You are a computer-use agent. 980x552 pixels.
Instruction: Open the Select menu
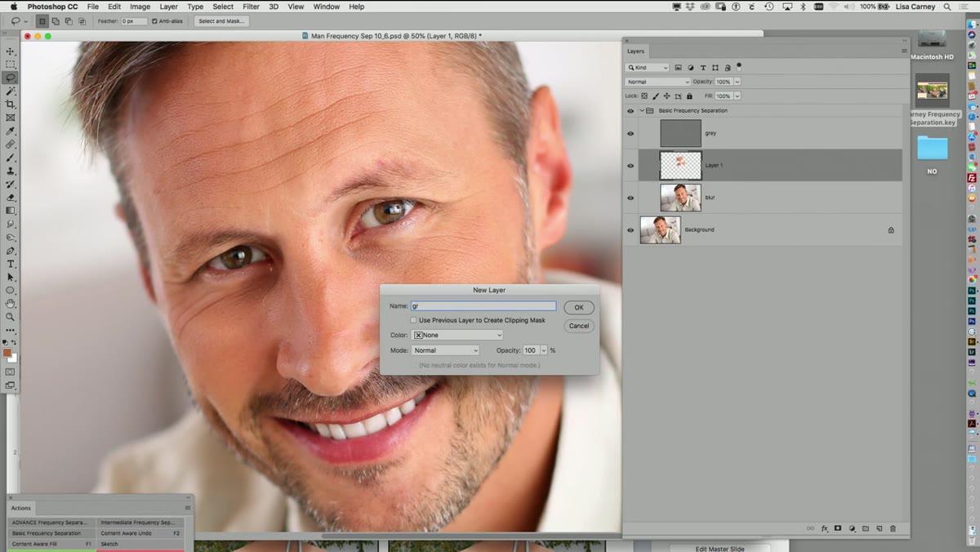[223, 7]
